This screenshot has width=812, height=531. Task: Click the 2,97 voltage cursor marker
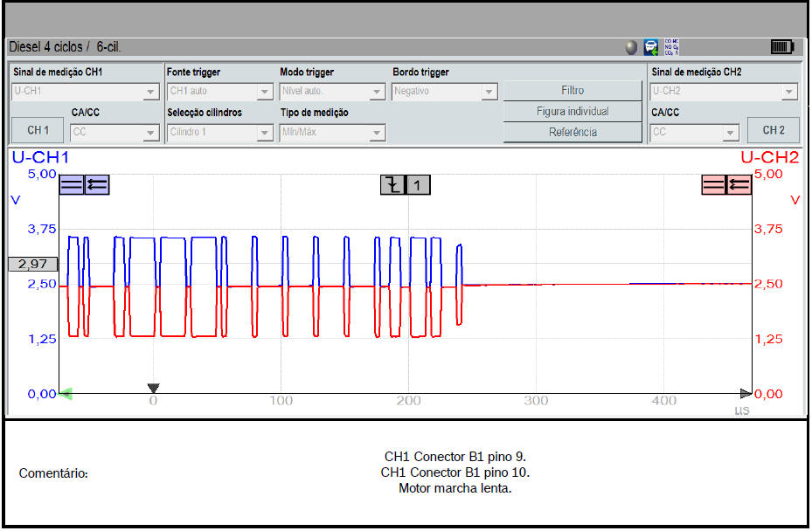click(x=32, y=264)
